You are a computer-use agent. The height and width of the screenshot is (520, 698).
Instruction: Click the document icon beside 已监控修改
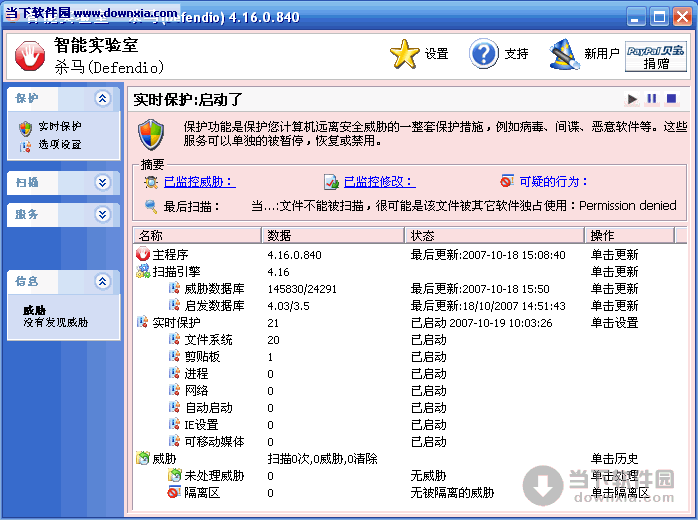[x=331, y=182]
